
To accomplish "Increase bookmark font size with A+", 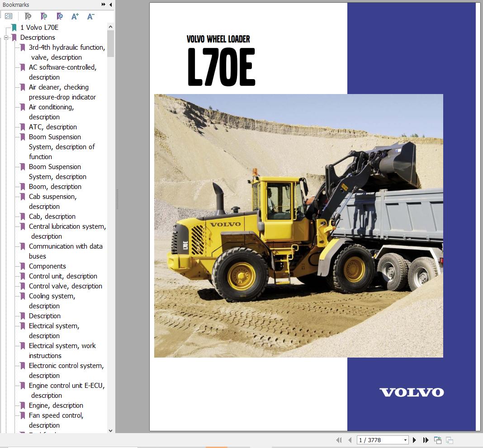I will click(x=75, y=16).
